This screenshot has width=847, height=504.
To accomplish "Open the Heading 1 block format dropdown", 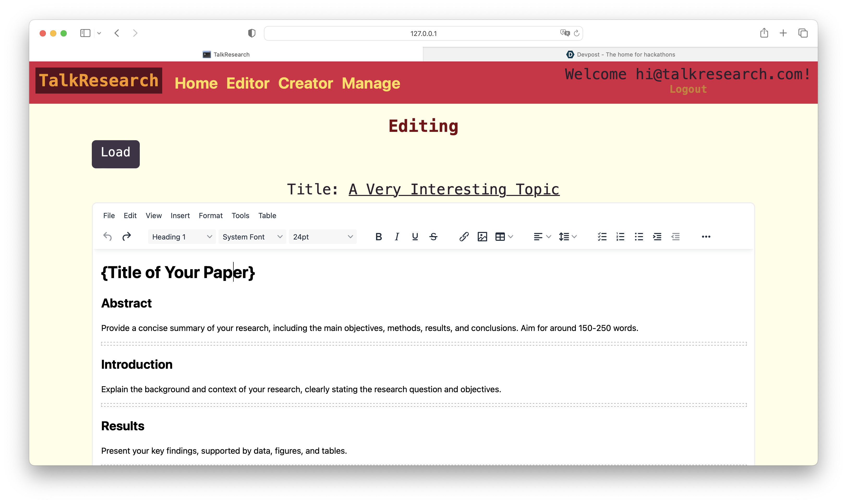I will click(x=182, y=237).
